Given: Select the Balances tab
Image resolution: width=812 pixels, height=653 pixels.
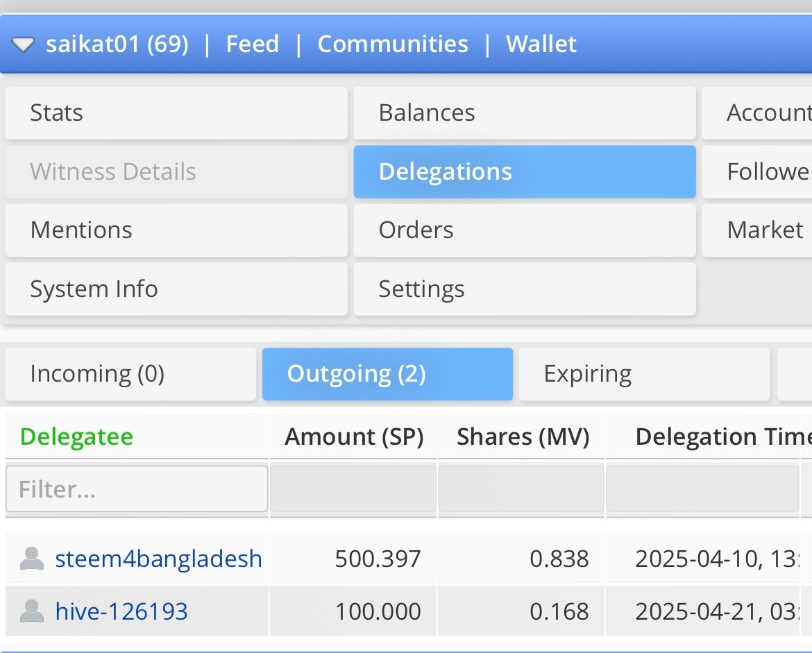Looking at the screenshot, I should [x=525, y=113].
